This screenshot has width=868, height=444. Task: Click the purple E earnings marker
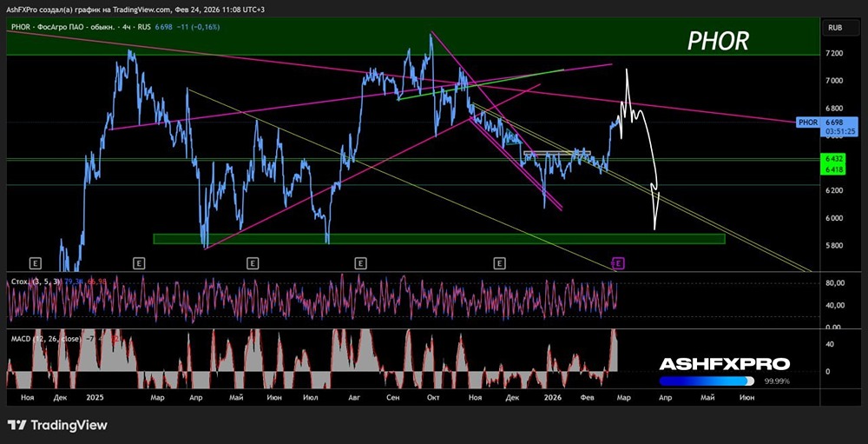(x=620, y=262)
